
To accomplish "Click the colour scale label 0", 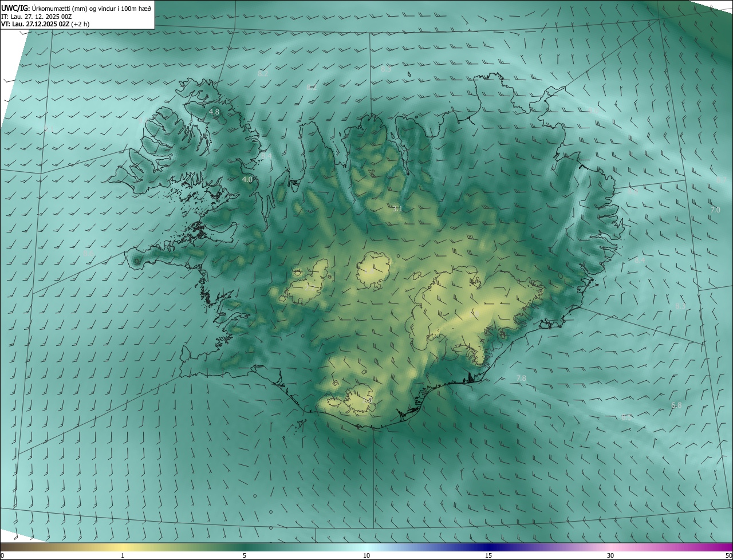I will coord(2,555).
